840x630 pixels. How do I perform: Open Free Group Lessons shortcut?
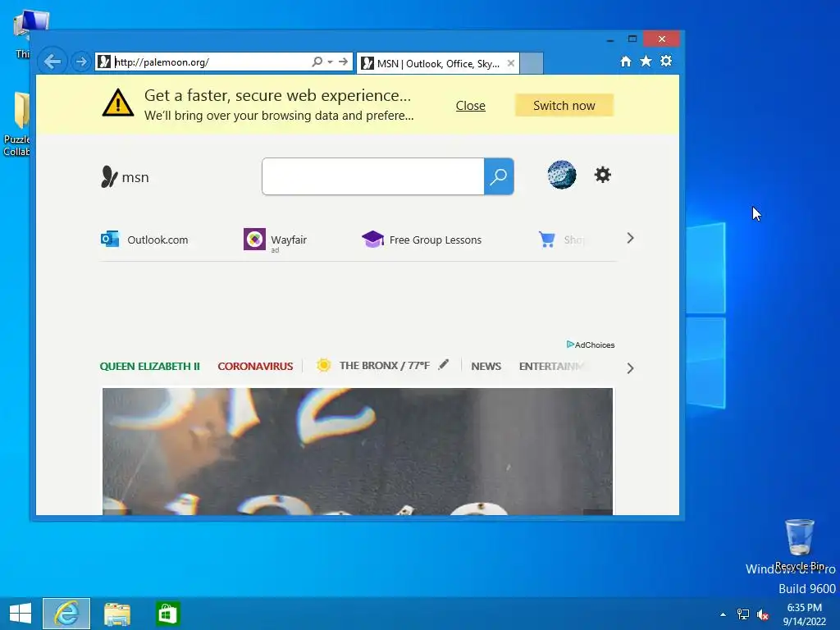(422, 240)
